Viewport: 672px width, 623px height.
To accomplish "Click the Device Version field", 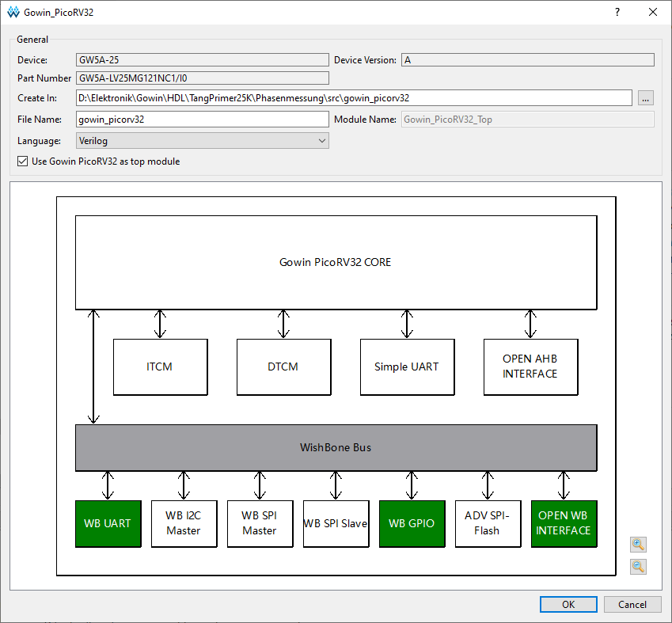I will pyautogui.click(x=528, y=60).
